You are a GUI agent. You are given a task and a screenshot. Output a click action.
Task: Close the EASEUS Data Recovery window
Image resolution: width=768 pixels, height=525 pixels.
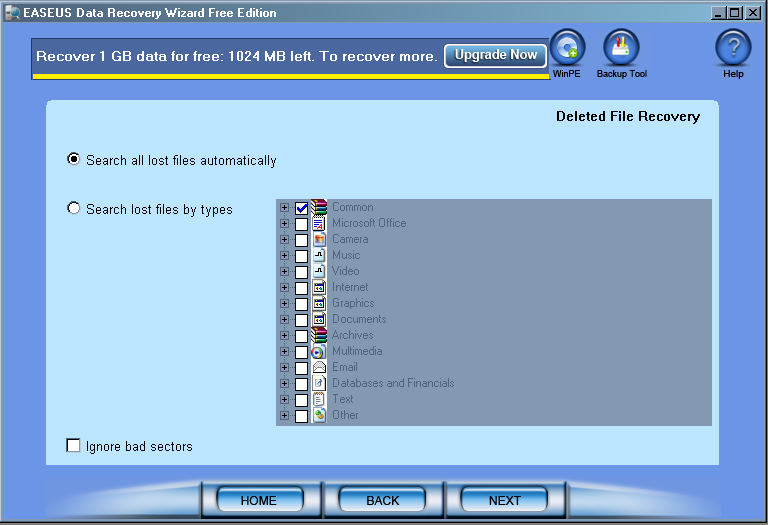coord(753,13)
